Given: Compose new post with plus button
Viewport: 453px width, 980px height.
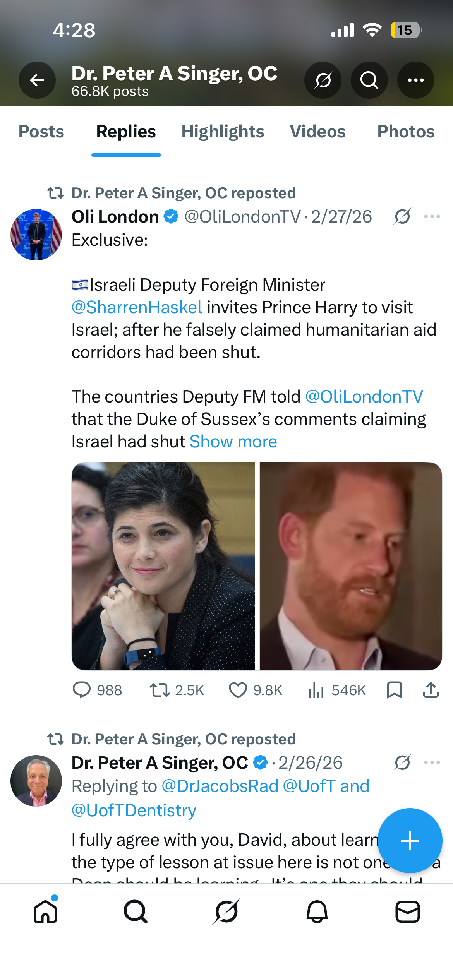Looking at the screenshot, I should pos(410,841).
